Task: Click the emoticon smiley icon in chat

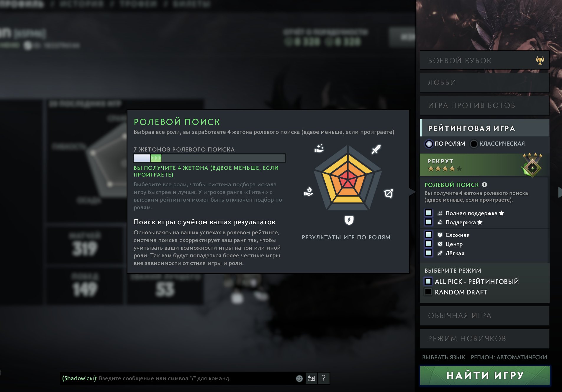Action: tap(299, 378)
